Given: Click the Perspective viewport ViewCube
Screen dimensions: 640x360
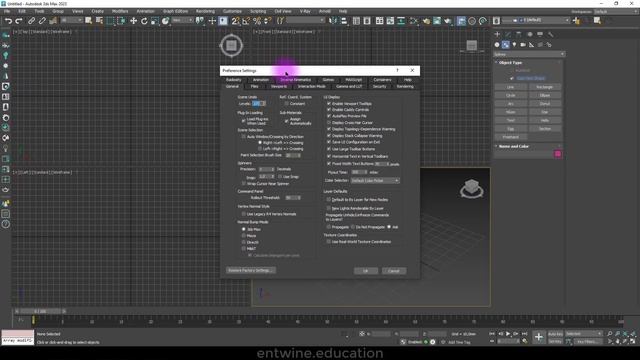Looking at the screenshot, I should click(x=471, y=189).
